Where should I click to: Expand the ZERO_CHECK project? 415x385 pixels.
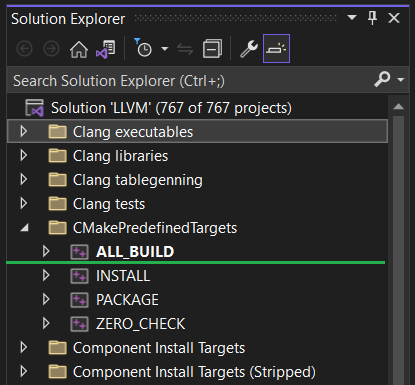[46, 323]
